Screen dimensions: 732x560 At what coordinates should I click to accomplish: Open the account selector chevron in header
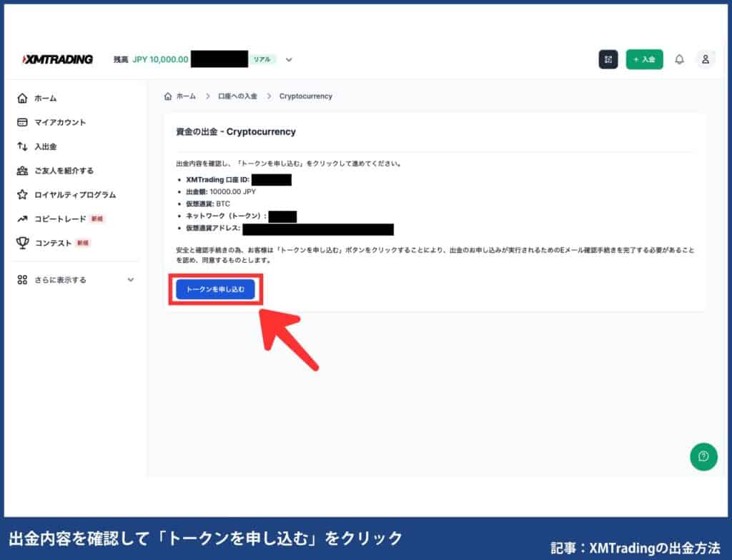pyautogui.click(x=289, y=60)
